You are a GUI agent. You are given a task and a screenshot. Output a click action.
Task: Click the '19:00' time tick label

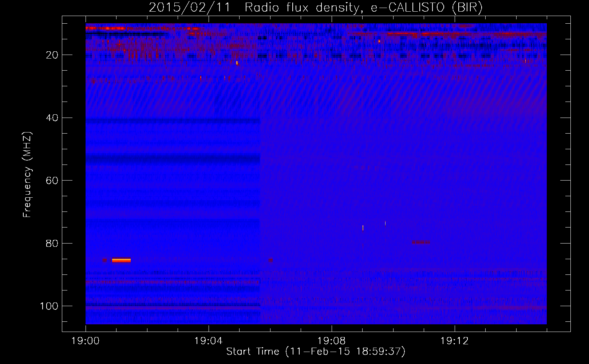tap(86, 341)
